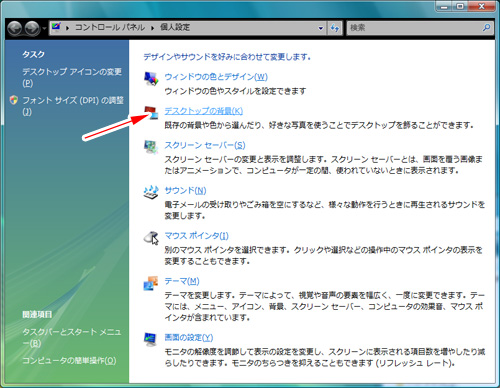Click the search magnifier icon
Screen dimensions: 500x388
486,28
